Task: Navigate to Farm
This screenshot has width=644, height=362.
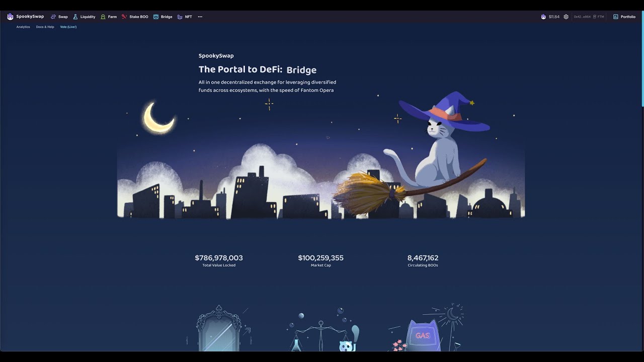Action: [x=112, y=17]
